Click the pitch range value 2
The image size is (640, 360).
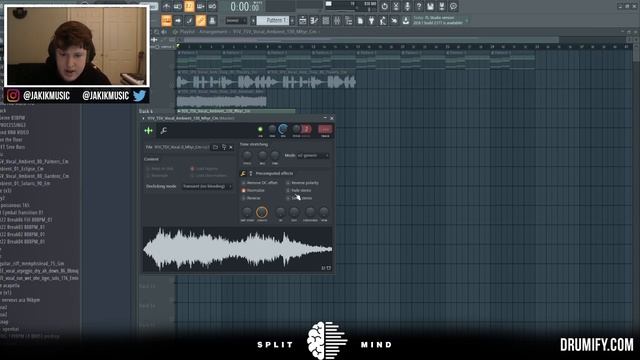pos(307,129)
